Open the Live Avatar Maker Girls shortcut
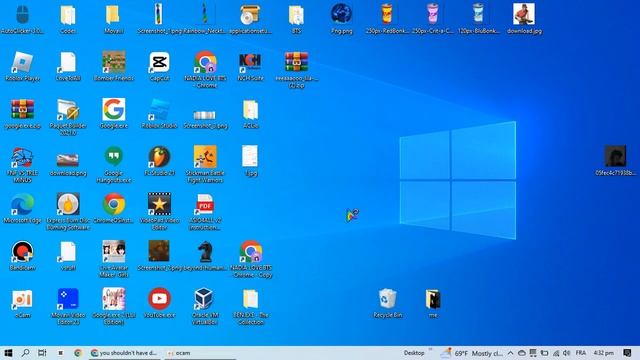Screen dimensions: 640x360 point(113,259)
